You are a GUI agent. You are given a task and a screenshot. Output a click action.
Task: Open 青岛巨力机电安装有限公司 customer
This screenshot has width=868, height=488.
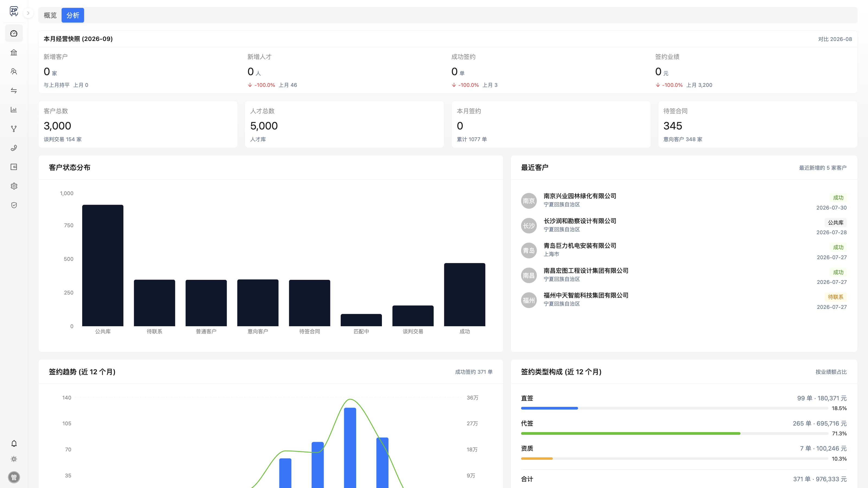(x=580, y=246)
